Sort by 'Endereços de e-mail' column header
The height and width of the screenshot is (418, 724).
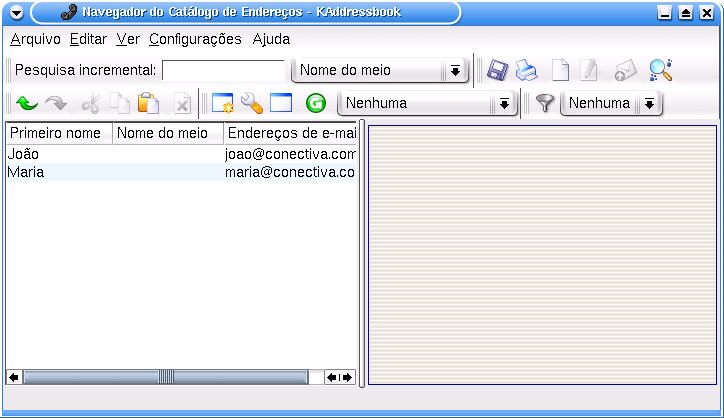(290, 133)
